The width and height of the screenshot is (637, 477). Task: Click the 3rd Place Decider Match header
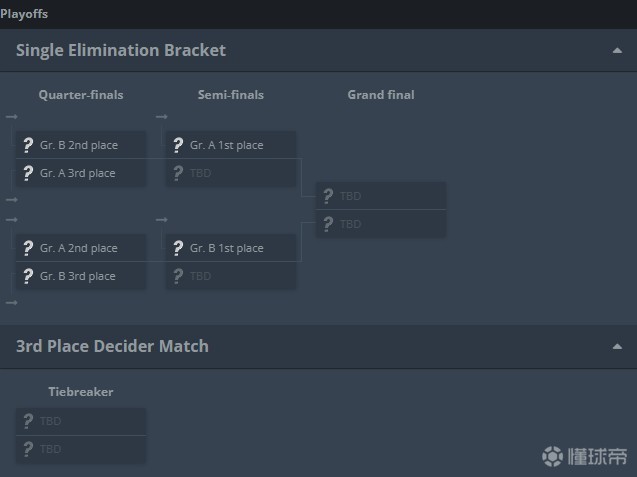pyautogui.click(x=112, y=346)
